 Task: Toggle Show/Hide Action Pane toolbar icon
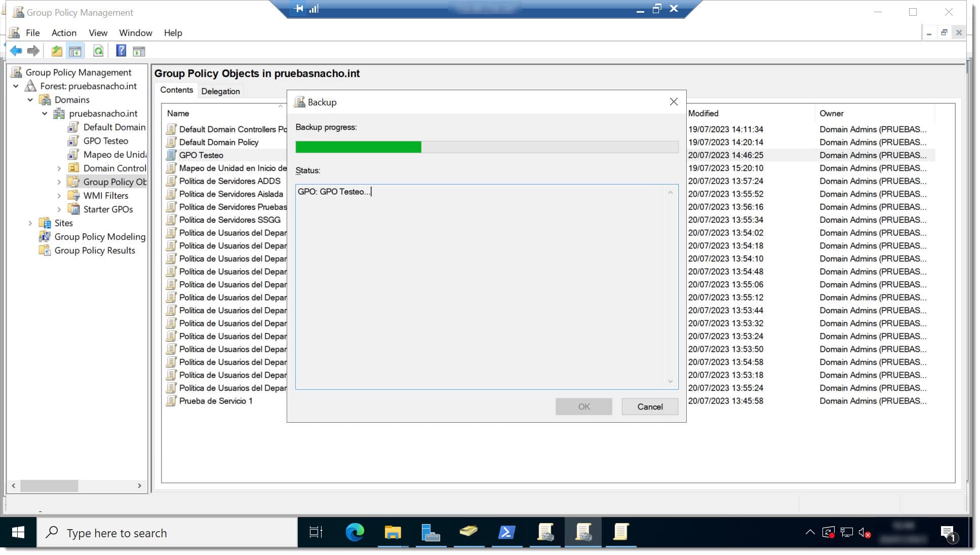[x=139, y=51]
